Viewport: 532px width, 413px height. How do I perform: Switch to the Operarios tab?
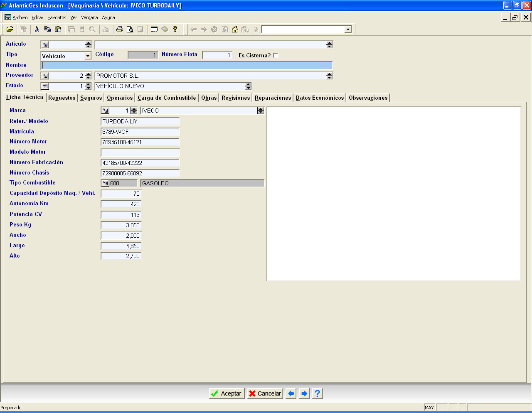click(x=120, y=98)
